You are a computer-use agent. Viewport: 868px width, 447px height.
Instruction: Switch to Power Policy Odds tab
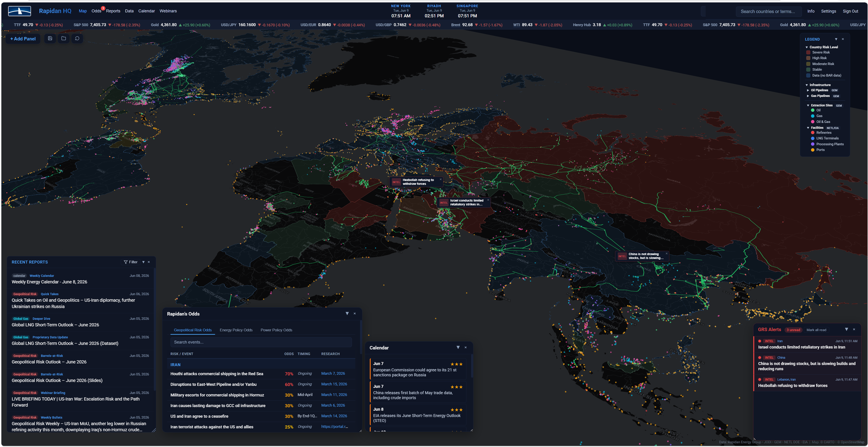click(276, 330)
